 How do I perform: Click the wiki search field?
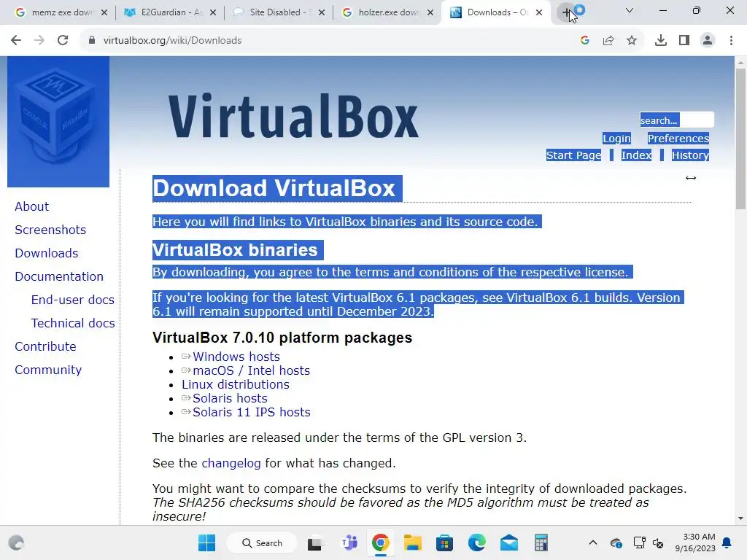tap(676, 120)
